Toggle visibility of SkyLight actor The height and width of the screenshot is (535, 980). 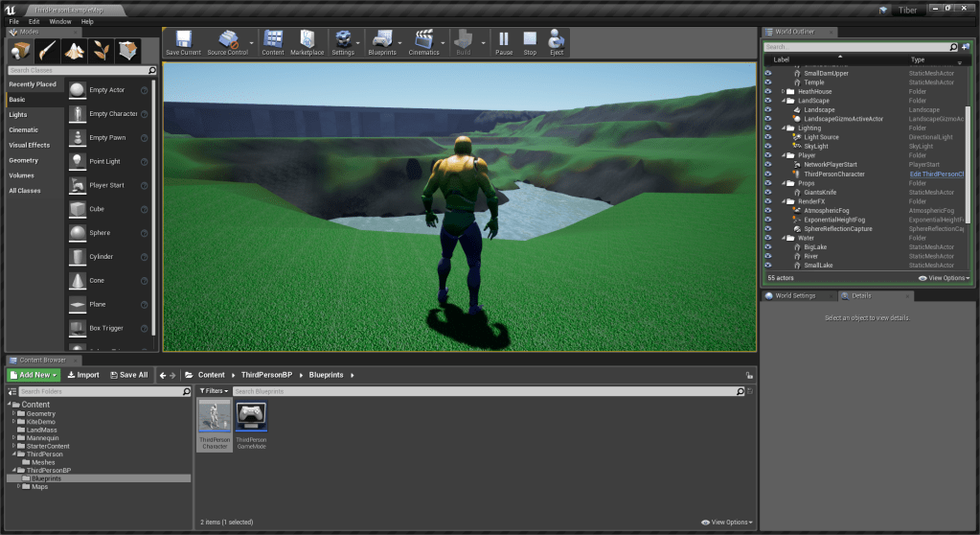767,147
